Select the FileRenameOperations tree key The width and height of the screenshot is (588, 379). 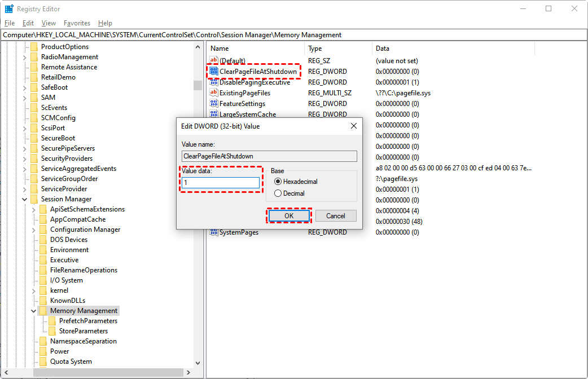pyautogui.click(x=84, y=270)
